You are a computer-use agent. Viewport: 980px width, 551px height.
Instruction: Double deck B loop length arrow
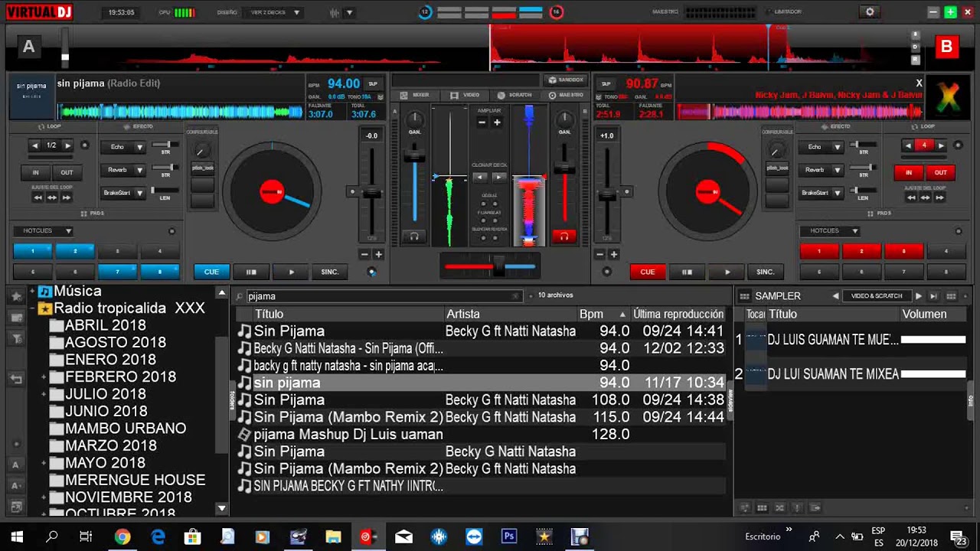coord(941,145)
